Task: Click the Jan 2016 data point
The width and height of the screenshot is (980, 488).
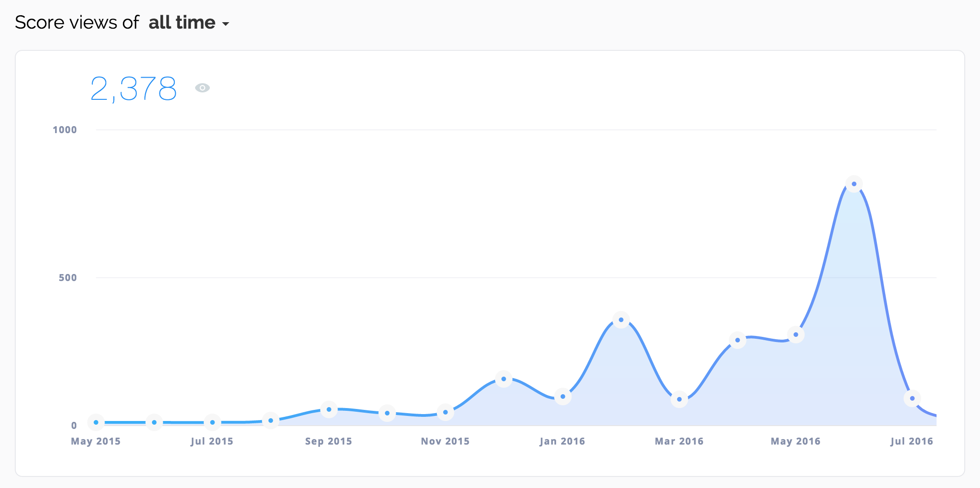Action: coord(563,396)
